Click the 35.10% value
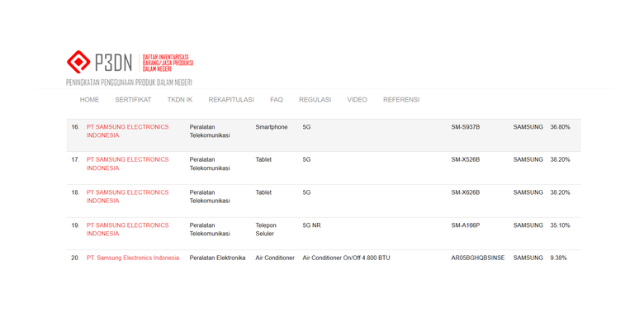The image size is (644, 322). click(561, 225)
